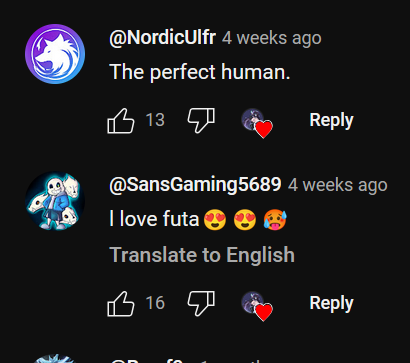Visit the @SansGaming5689 channel link

coord(195,185)
